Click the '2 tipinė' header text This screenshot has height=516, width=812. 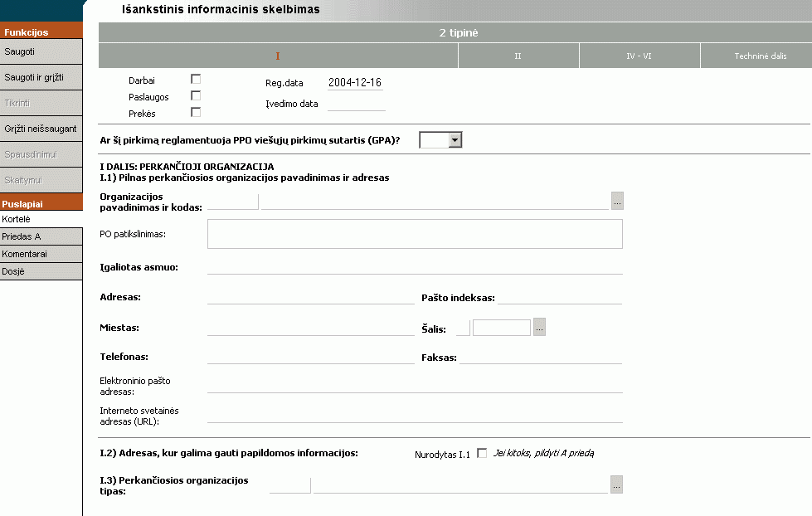[x=459, y=32]
